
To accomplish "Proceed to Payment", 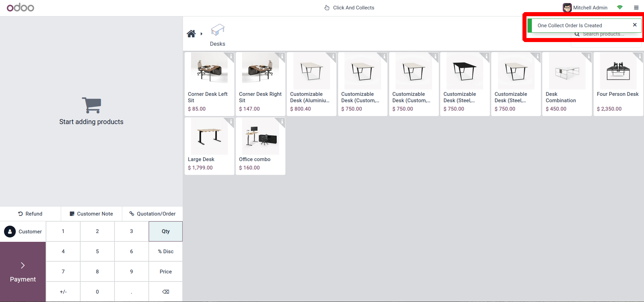I will (23, 272).
